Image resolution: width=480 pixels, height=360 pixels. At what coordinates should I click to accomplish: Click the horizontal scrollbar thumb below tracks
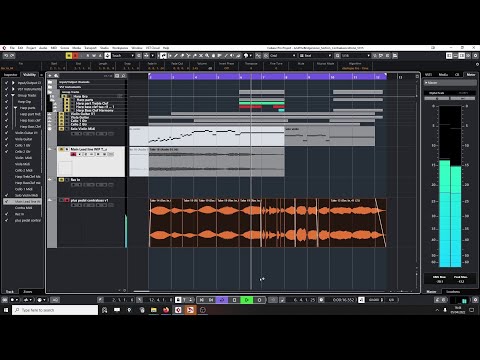pyautogui.click(x=141, y=291)
